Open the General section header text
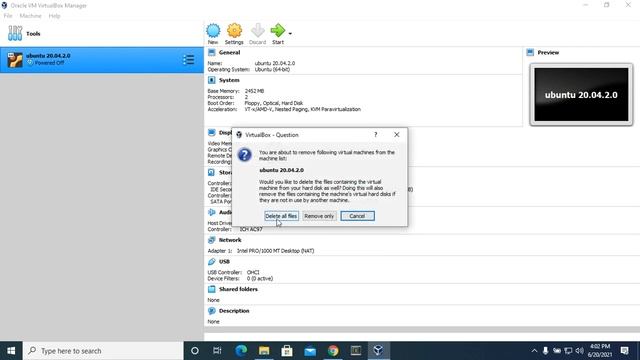This screenshot has height=360, width=640. 229,53
